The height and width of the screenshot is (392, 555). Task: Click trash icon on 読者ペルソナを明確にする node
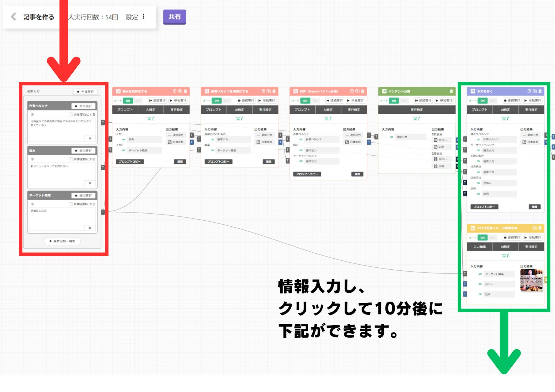click(x=274, y=91)
